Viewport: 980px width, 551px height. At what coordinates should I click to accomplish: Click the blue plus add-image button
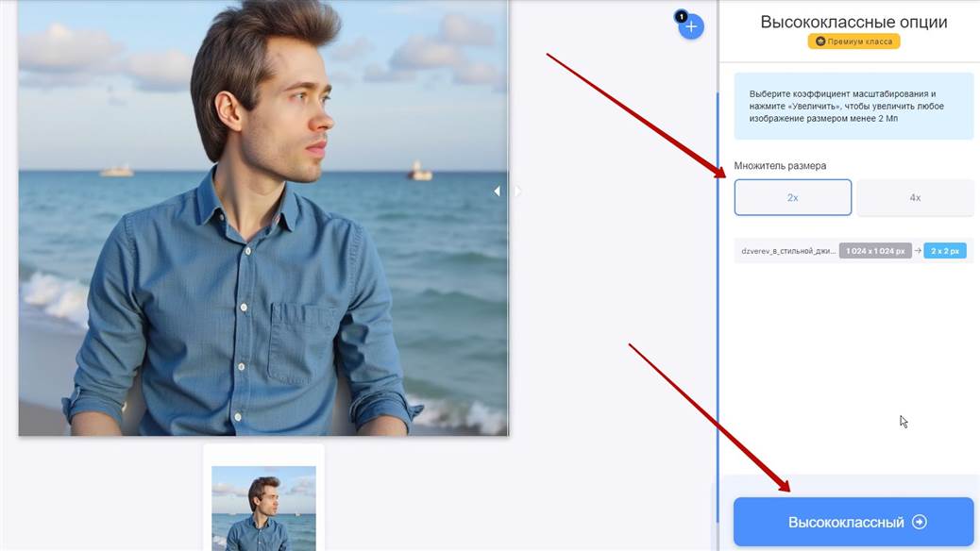pyautogui.click(x=691, y=27)
